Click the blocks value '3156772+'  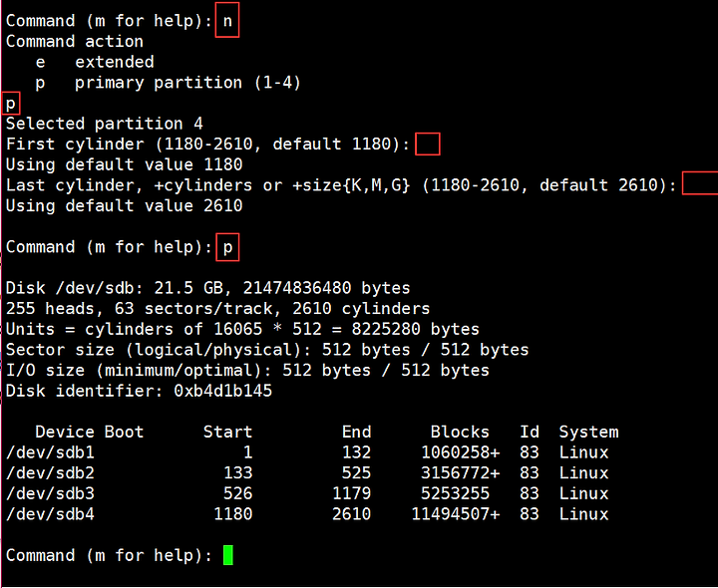(x=460, y=473)
